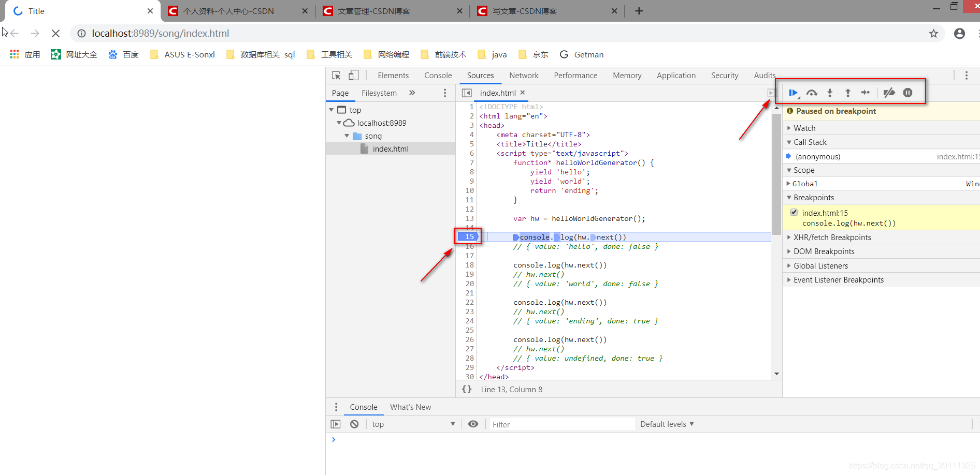Collapse the localhost:8989 tree node
980x475 pixels.
click(339, 123)
